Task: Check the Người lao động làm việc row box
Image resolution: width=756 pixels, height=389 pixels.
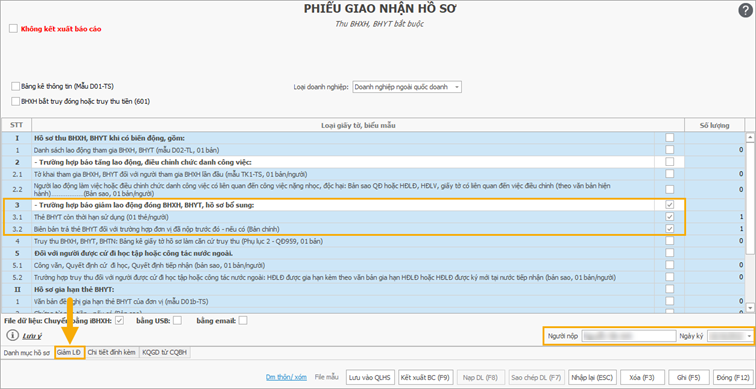Action: pyautogui.click(x=669, y=189)
